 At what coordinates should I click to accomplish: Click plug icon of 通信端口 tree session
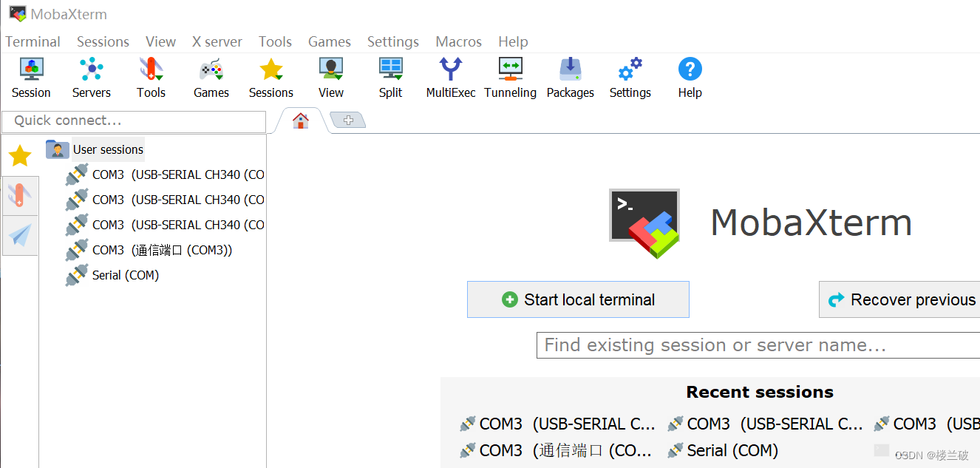pos(76,250)
